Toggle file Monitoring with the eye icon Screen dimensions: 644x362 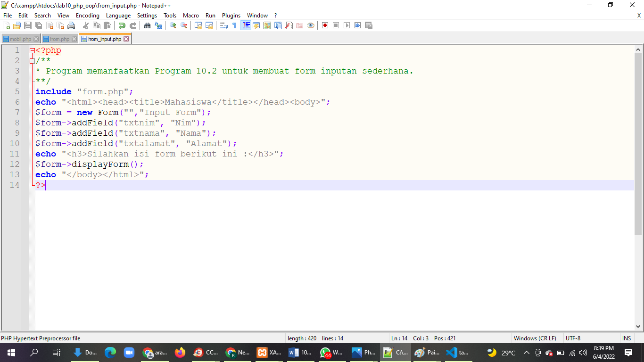pos(311,25)
